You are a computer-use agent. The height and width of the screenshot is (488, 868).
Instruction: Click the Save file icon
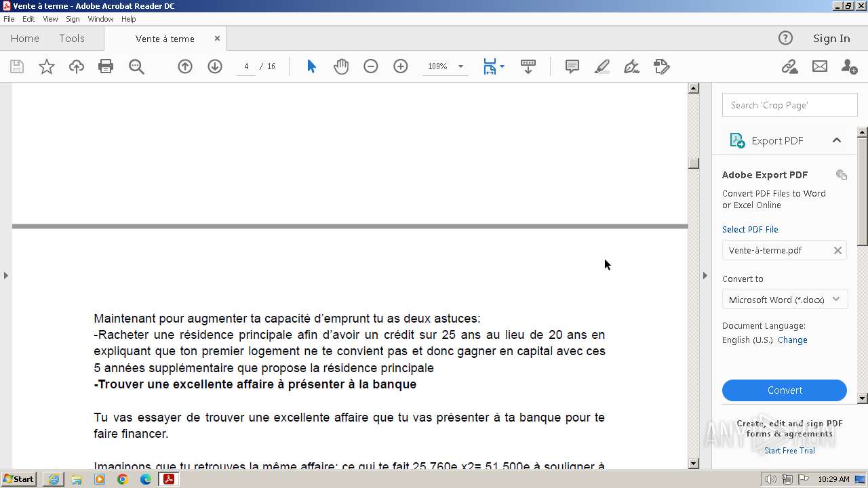(x=17, y=66)
